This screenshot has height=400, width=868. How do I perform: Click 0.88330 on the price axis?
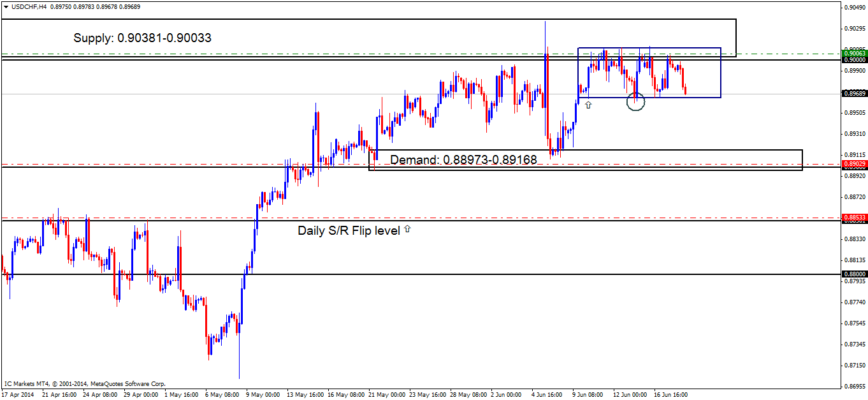(x=855, y=239)
